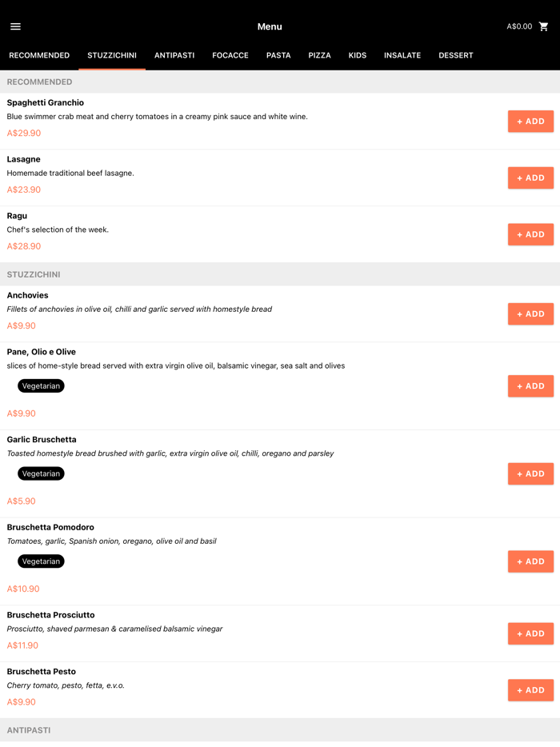This screenshot has width=560, height=747.
Task: Open the Pasta category tab
Action: pyautogui.click(x=278, y=55)
